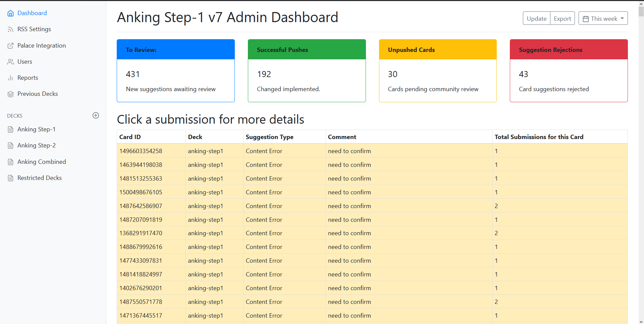Open the Anking Combined deck
Screen dimensions: 644x324
pos(42,162)
